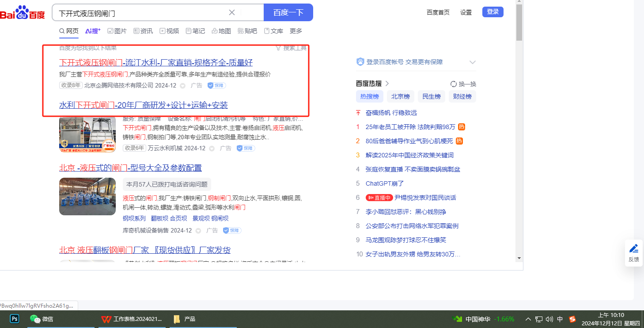This screenshot has width=644, height=328.
Task: Click the 保障 badge of the 万云水利机械 result
Action: [246, 148]
